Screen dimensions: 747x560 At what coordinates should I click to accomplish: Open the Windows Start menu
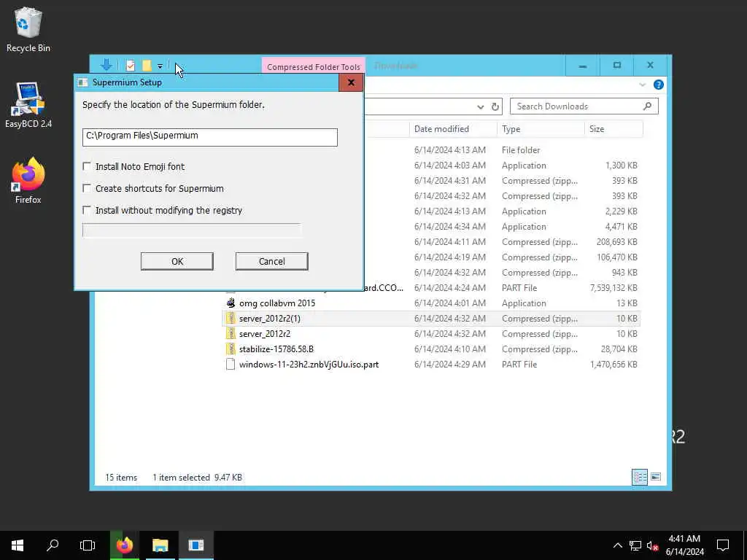(18, 545)
